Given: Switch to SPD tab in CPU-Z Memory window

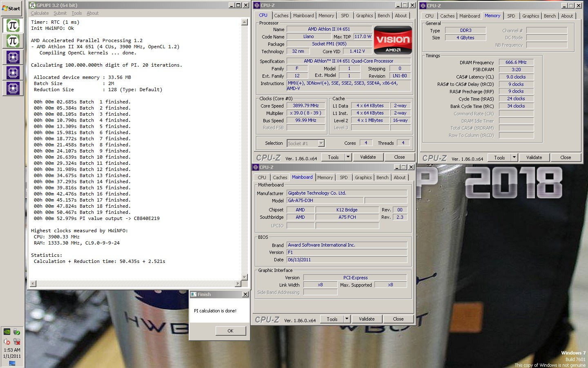Looking at the screenshot, I should click(511, 16).
